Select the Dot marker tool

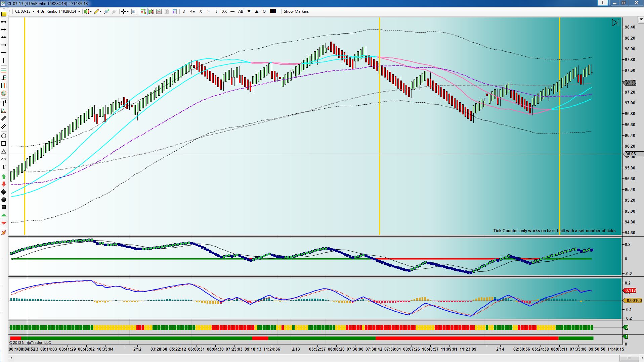(4, 200)
